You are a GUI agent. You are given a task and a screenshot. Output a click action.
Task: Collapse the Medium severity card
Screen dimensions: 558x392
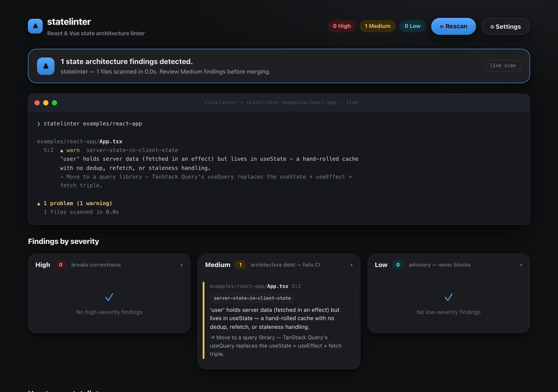click(351, 265)
